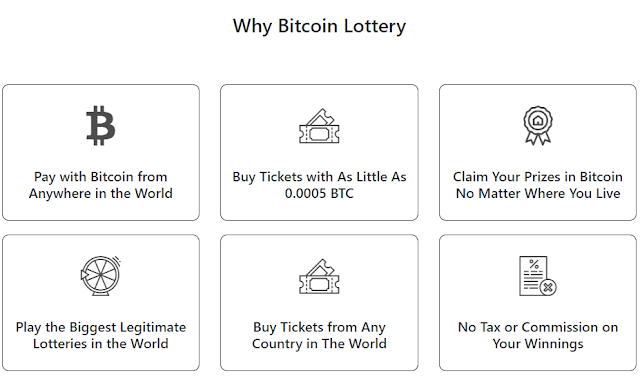640x378 pixels.
Task: Click the no-tax document icon
Action: point(538,276)
